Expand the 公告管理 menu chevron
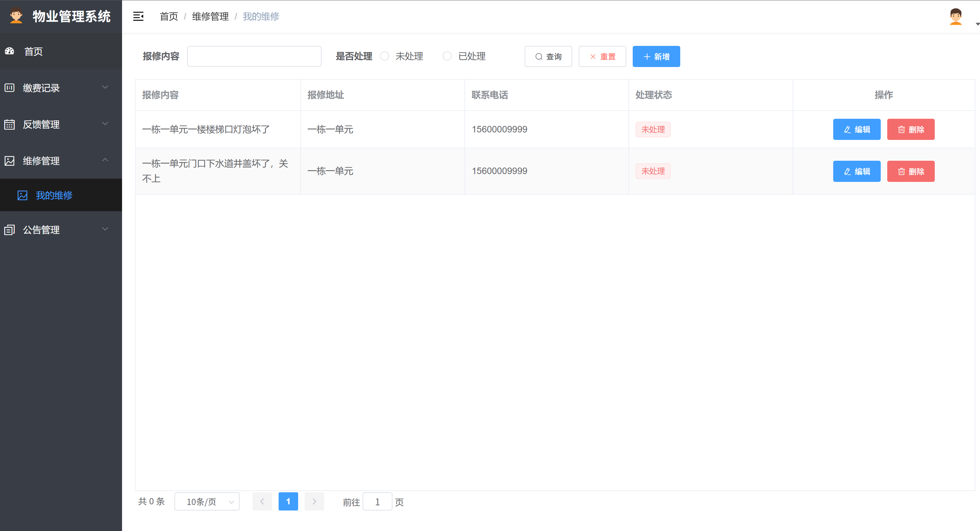The image size is (980, 531). tap(105, 229)
